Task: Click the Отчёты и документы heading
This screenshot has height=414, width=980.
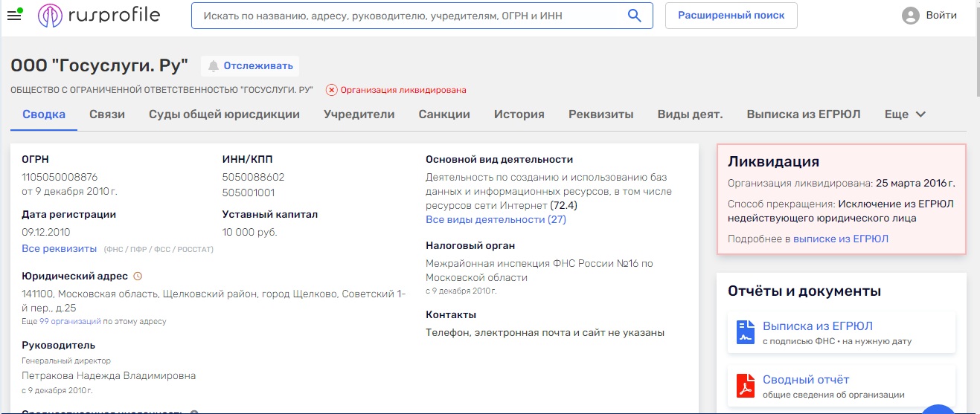Action: [804, 291]
